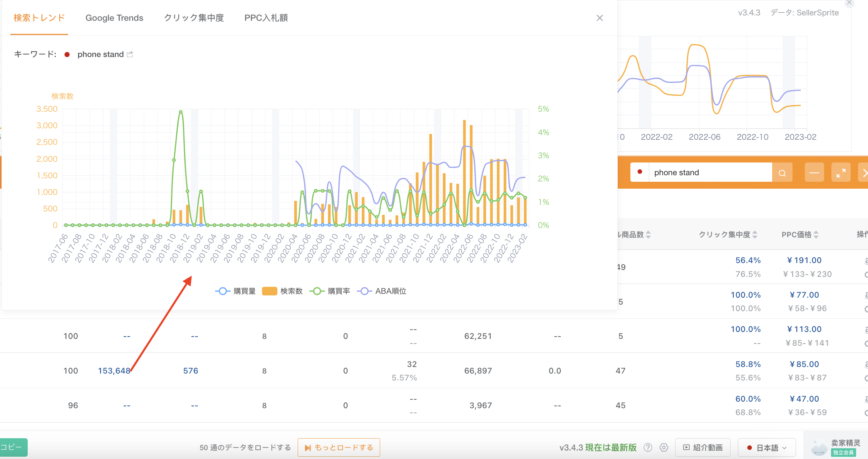Click the ¥191.00 PPC price
The width and height of the screenshot is (868, 459).
tap(804, 260)
